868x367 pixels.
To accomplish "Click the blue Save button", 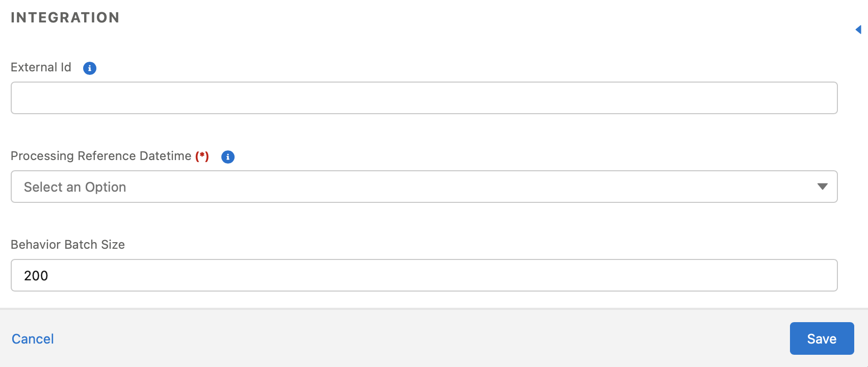I will click(822, 338).
